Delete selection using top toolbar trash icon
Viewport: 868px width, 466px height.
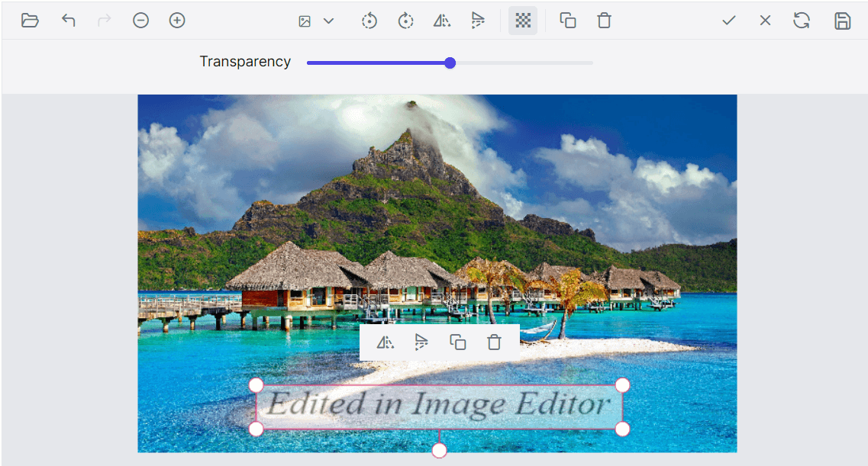point(604,21)
